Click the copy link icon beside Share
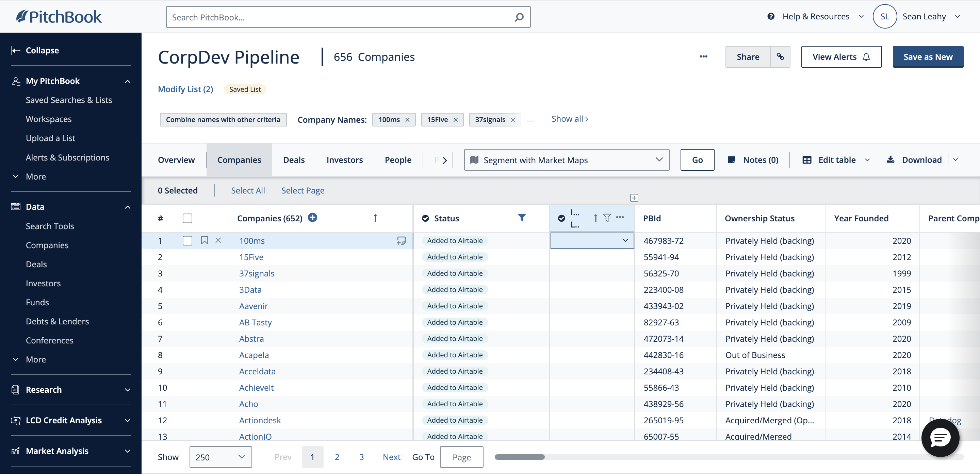The image size is (980, 474). coord(780,57)
